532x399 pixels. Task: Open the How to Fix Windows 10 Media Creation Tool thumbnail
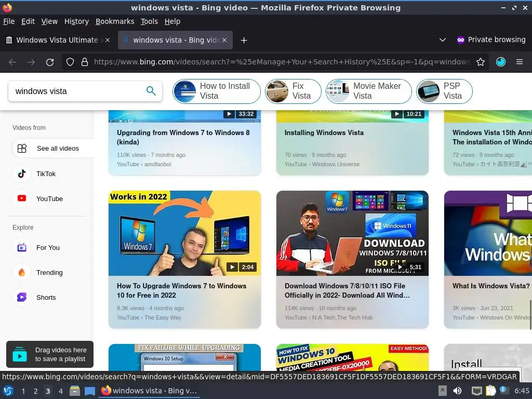[x=352, y=357]
